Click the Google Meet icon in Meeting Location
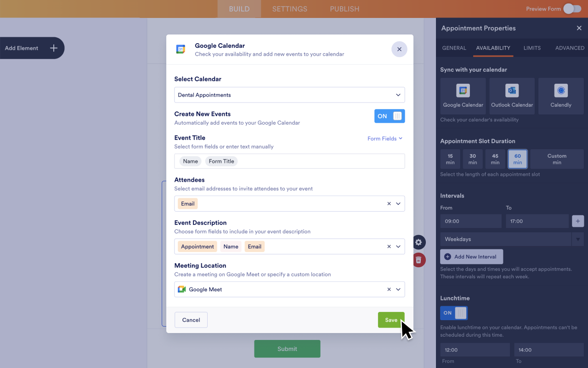 tap(181, 289)
